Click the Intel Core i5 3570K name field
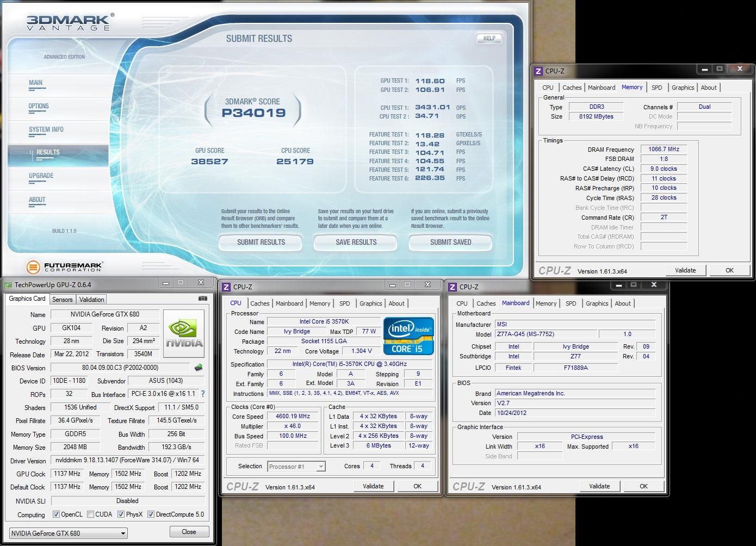The width and height of the screenshot is (756, 546). point(324,321)
